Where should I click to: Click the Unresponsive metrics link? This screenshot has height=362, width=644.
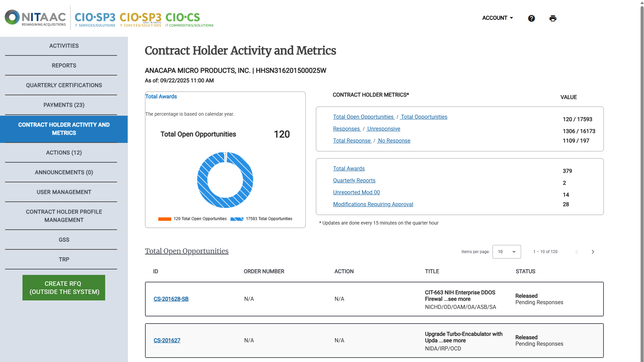point(383,129)
